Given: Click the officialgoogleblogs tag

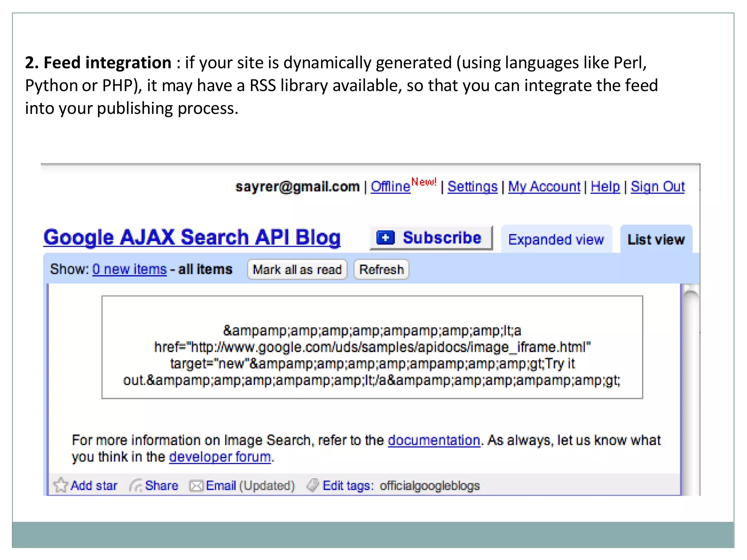Looking at the screenshot, I should pyautogui.click(x=429, y=486).
